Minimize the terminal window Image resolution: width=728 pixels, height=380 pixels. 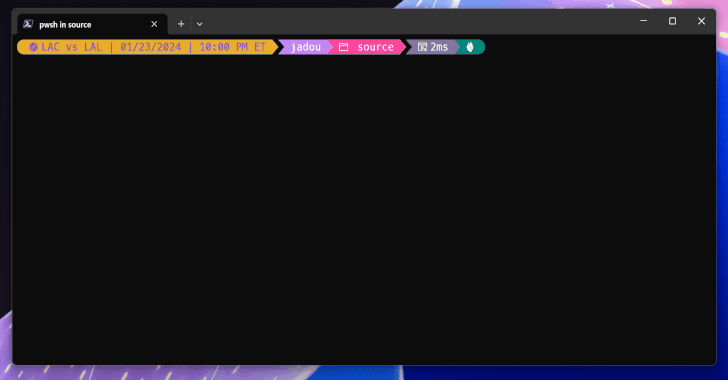pos(644,21)
